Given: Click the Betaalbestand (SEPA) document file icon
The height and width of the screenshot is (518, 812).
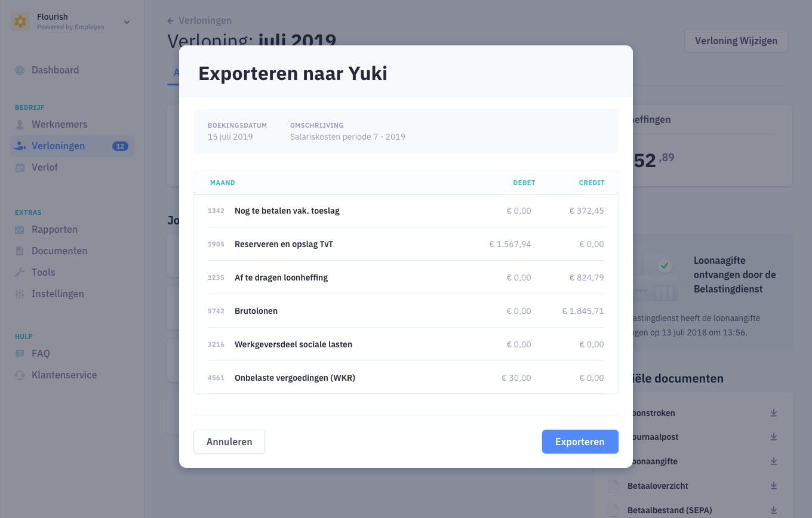Looking at the screenshot, I should point(613,511).
